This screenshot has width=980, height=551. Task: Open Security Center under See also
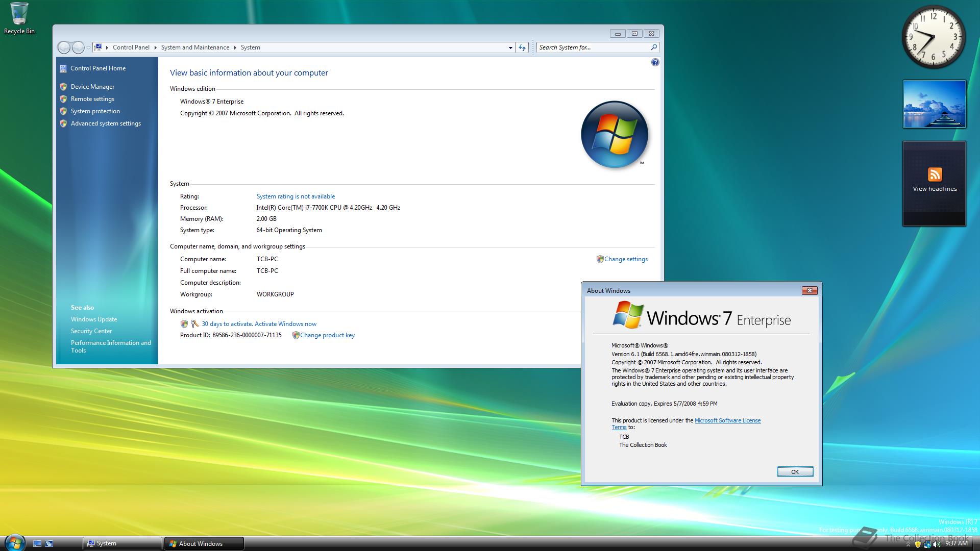[x=91, y=331]
